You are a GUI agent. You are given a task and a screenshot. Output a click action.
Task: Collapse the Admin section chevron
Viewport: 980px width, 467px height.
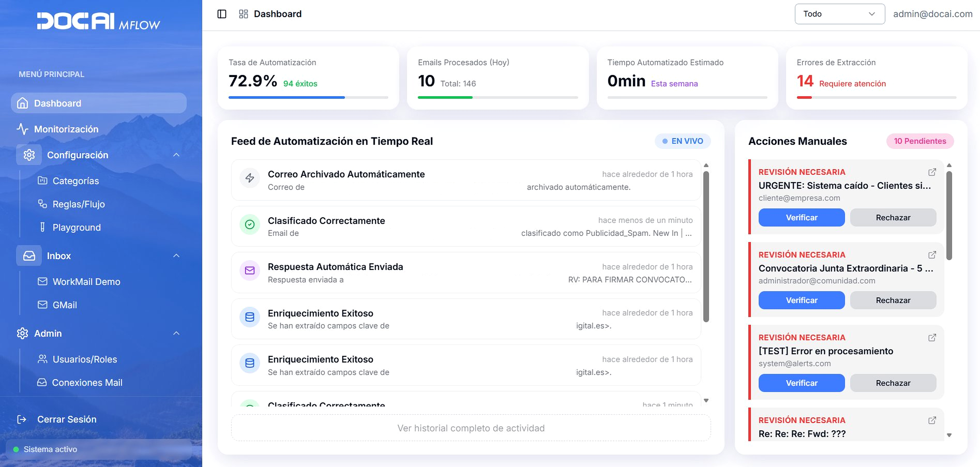pyautogui.click(x=176, y=333)
